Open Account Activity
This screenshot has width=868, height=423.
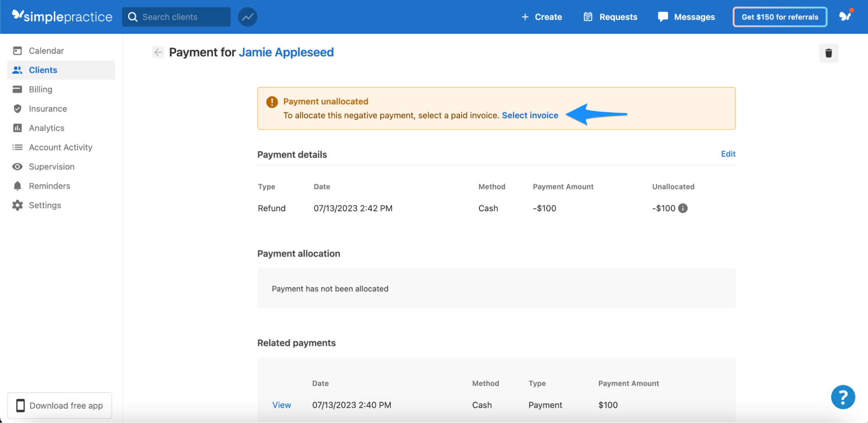(x=60, y=147)
